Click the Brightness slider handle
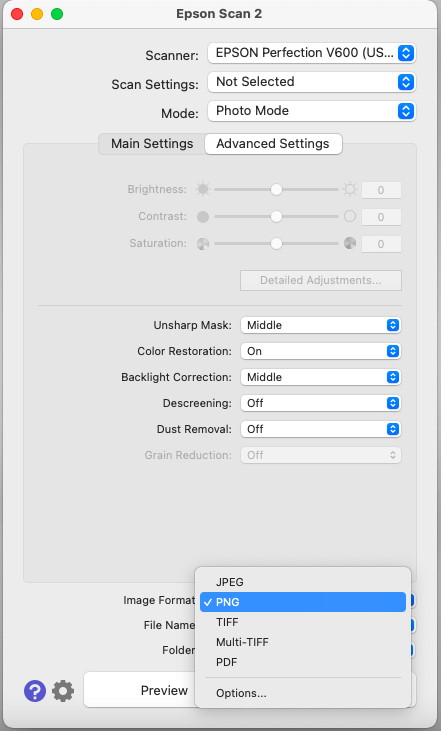441x731 pixels. [276, 189]
